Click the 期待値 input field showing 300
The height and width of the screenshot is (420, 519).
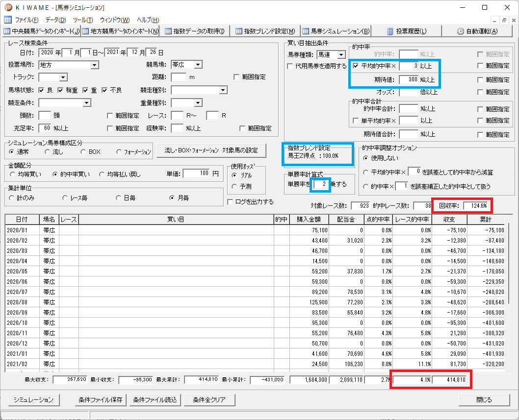point(409,80)
